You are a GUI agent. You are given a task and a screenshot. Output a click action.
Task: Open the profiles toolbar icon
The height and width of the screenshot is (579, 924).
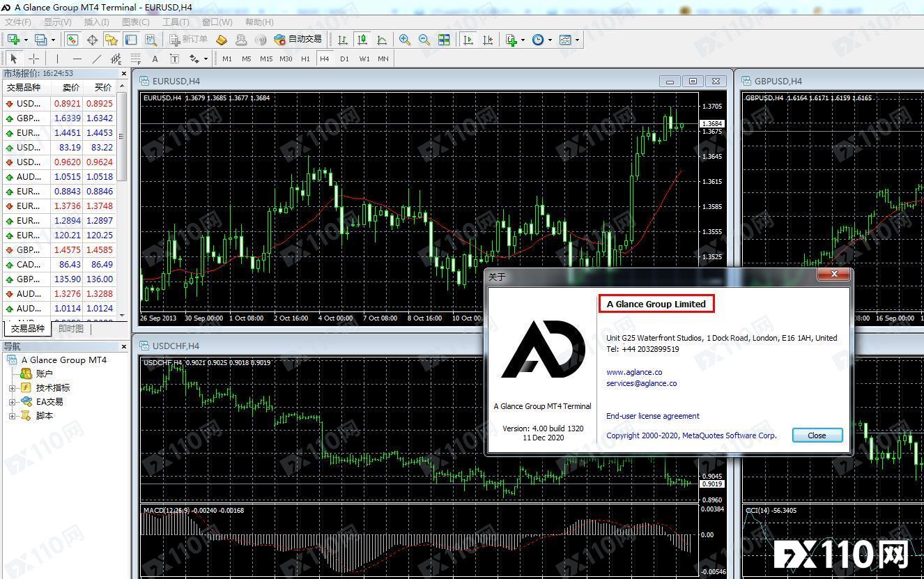coord(41,40)
